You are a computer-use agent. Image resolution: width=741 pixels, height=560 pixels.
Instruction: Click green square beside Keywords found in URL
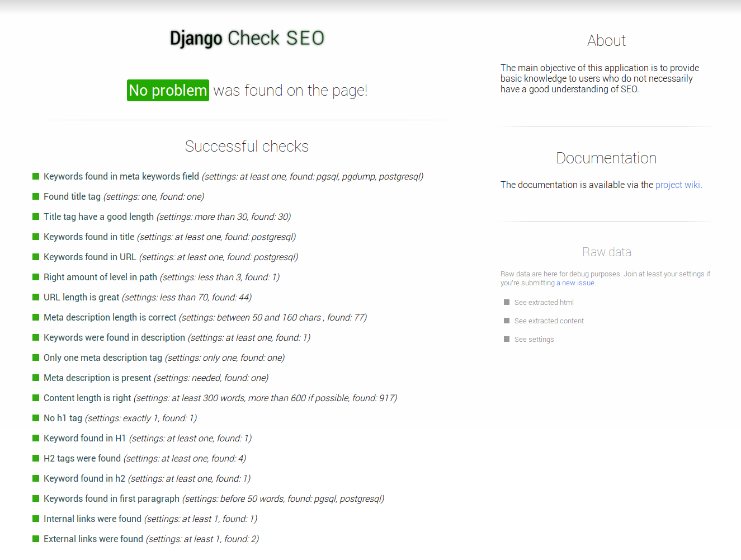36,257
